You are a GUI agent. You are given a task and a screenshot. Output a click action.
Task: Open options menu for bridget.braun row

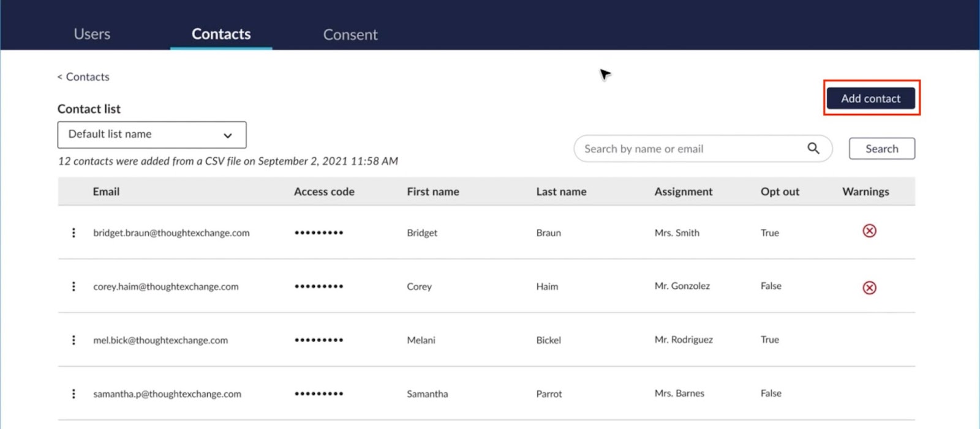[73, 233]
